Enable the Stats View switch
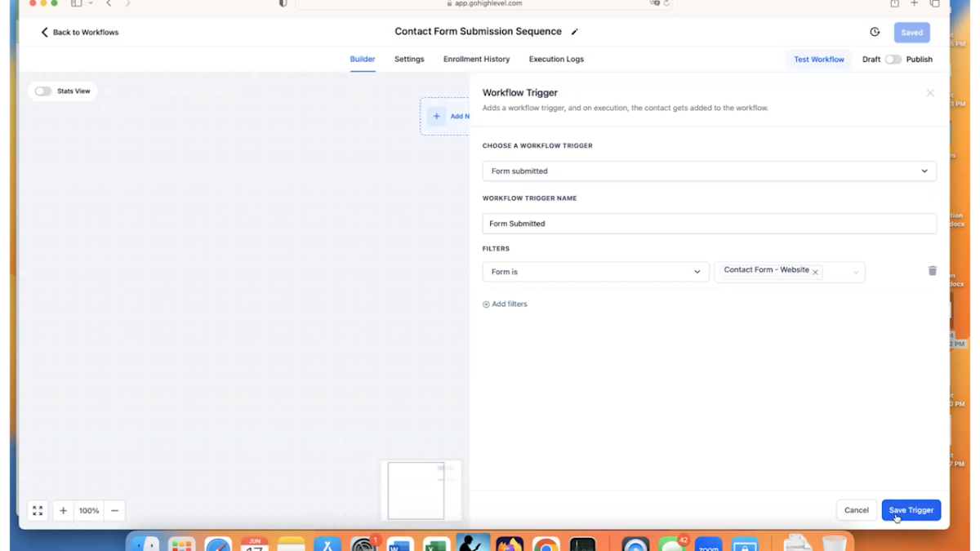The image size is (980, 551). point(42,91)
